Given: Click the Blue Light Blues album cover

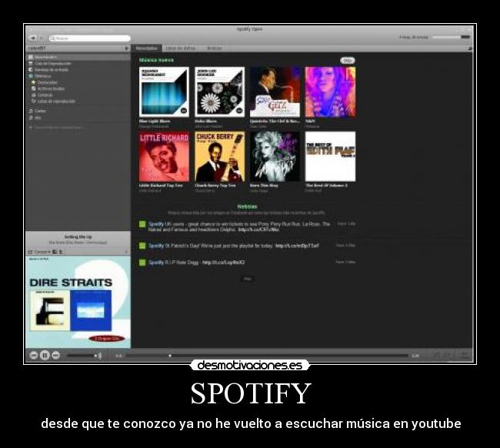Looking at the screenshot, I should 164,92.
